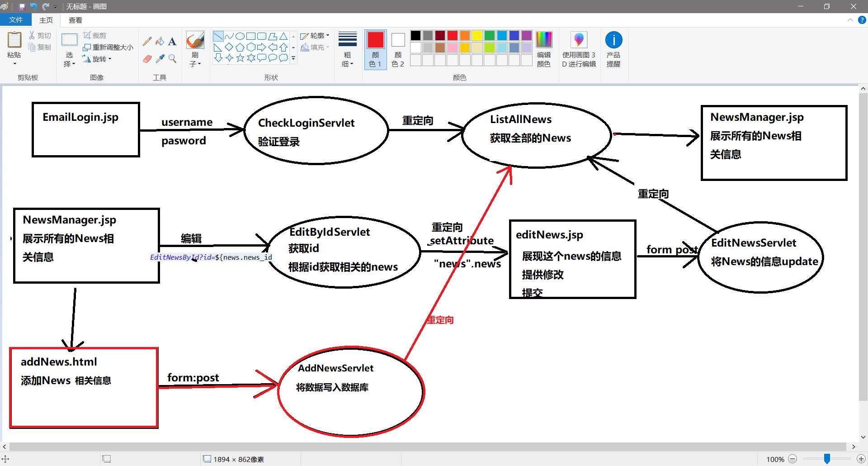Image resolution: width=868 pixels, height=466 pixels.
Task: Select the Magnifier tool
Action: click(172, 59)
